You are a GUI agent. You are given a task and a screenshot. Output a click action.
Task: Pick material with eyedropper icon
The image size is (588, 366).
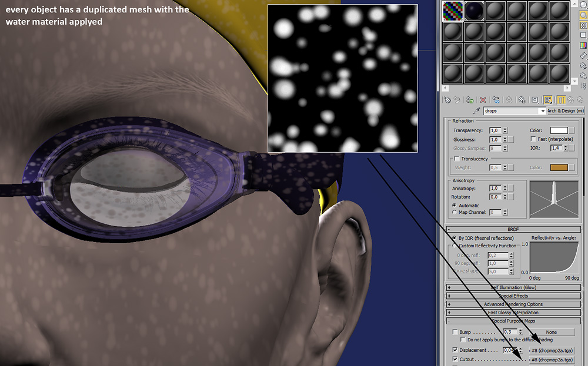point(477,111)
